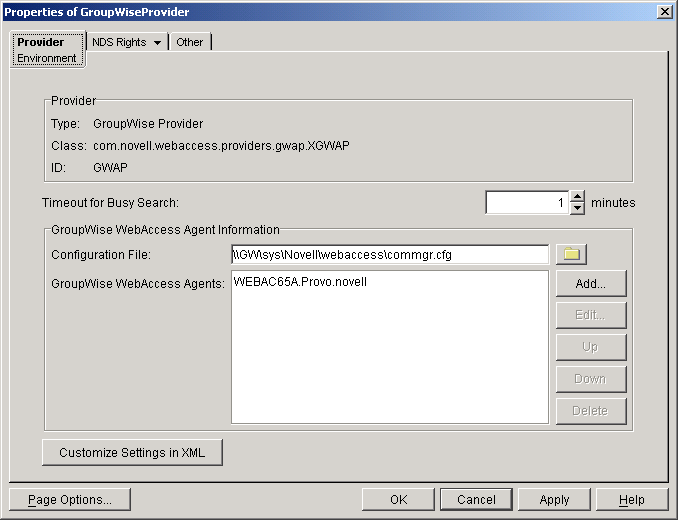Close the Properties of GroupWiseProvider window

(x=665, y=12)
